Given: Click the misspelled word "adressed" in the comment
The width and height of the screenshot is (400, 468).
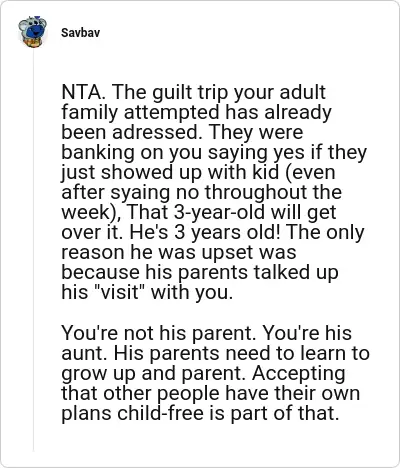Looking at the screenshot, I should (x=155, y=132).
